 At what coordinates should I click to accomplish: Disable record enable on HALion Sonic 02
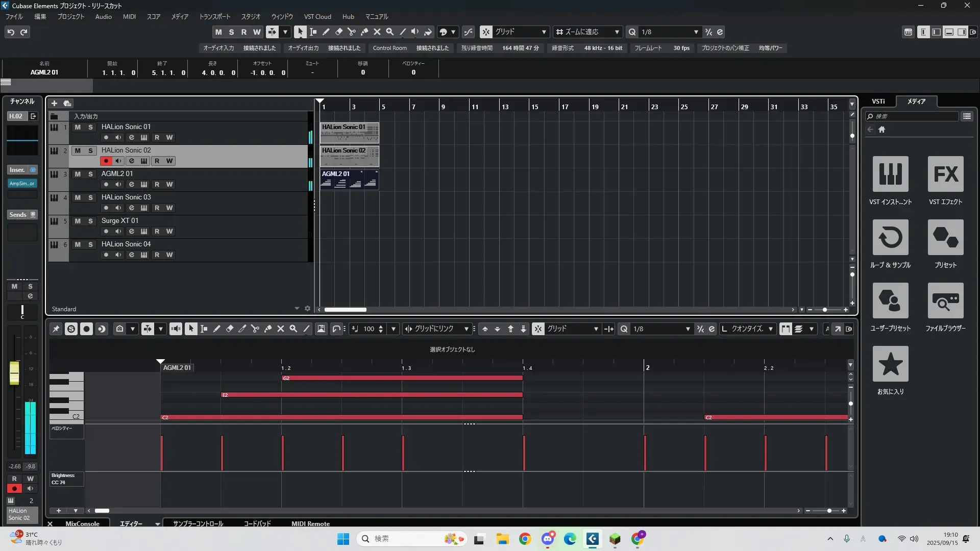[x=106, y=161]
